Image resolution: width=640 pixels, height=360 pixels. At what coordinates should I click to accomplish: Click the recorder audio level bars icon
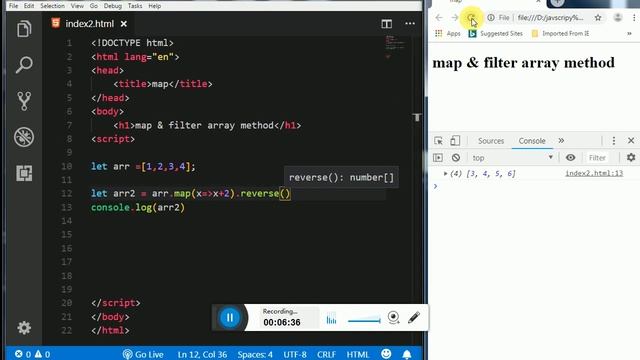331,318
